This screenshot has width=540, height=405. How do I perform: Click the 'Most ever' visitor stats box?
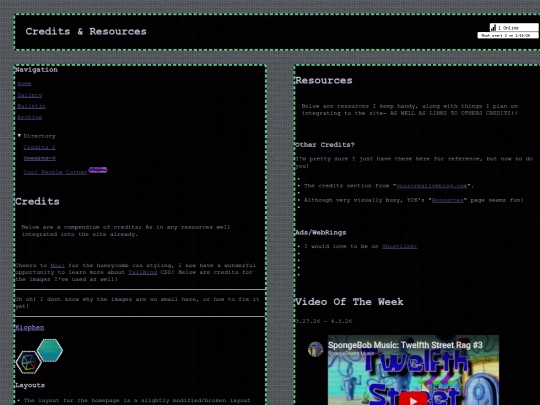(508, 35)
